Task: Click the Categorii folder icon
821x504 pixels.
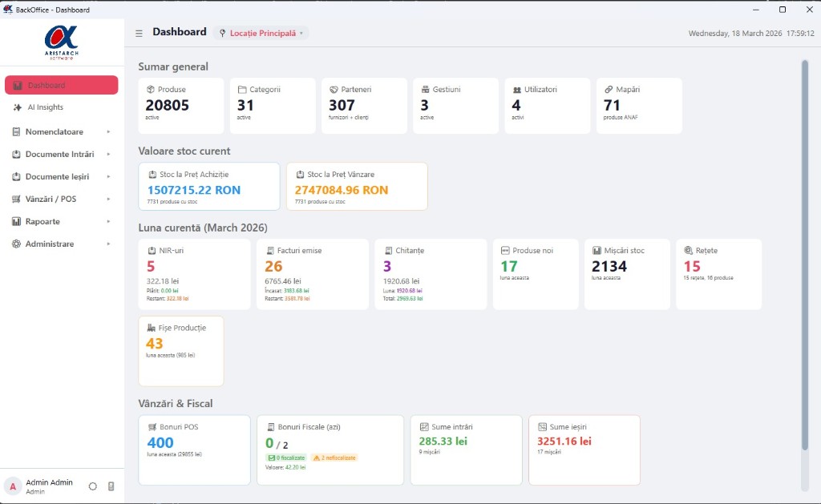Action: point(242,90)
